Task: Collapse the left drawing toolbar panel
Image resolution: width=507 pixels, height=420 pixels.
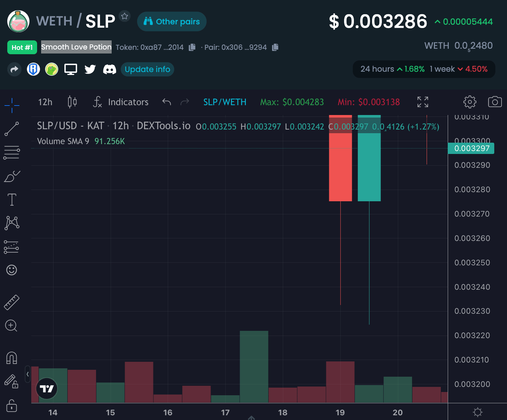Action: click(x=28, y=374)
